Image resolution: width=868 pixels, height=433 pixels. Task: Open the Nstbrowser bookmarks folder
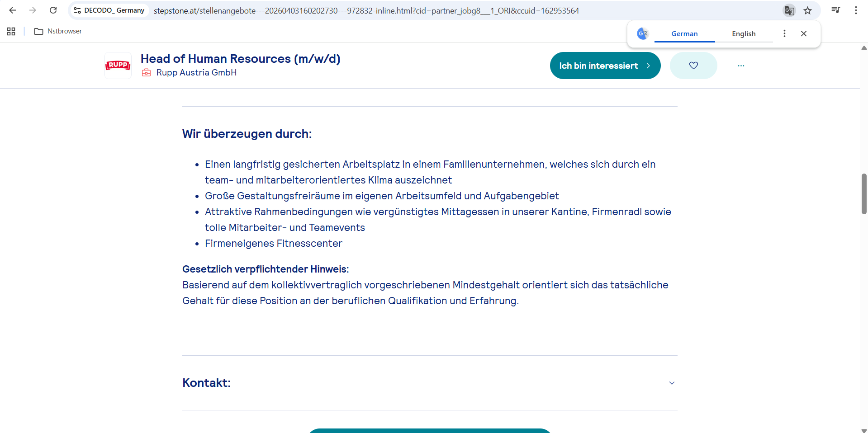tap(58, 31)
